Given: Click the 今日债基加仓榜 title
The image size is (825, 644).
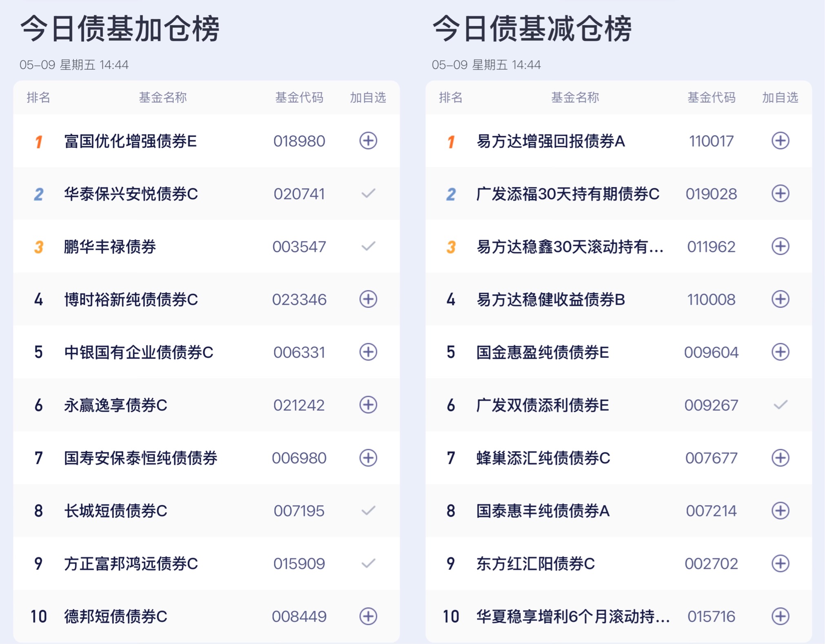Looking at the screenshot, I should [120, 29].
